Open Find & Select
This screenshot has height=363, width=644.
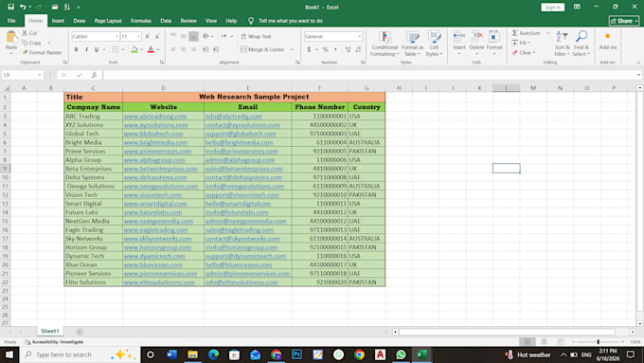(x=581, y=44)
